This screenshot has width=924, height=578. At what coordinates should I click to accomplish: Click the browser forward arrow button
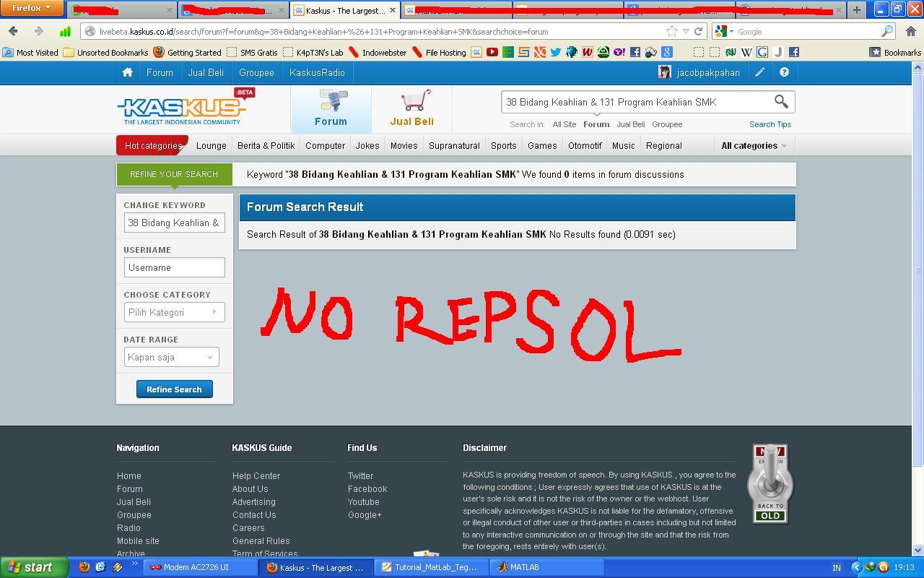[x=38, y=31]
